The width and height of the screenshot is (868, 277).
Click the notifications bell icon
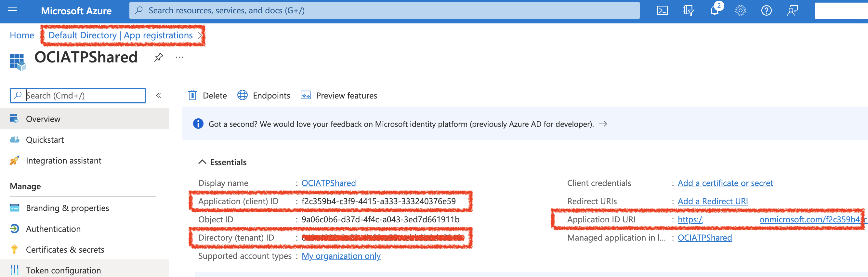click(x=714, y=11)
